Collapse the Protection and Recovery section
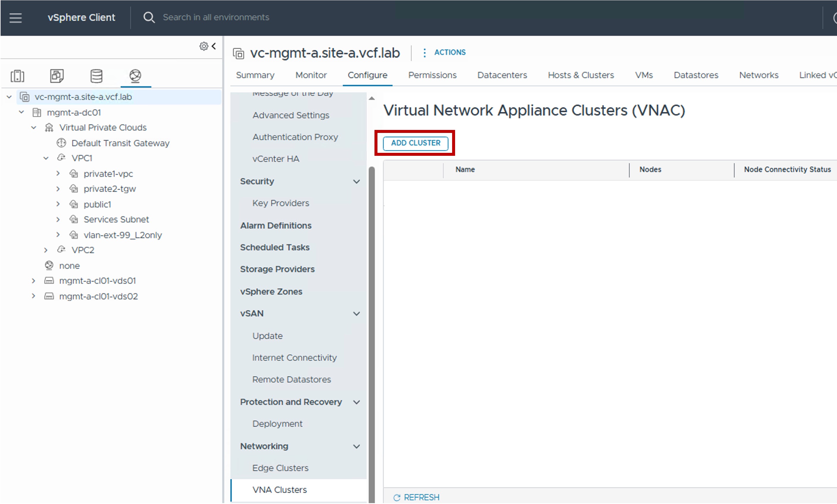Viewport: 837px width, 504px height. [356, 402]
